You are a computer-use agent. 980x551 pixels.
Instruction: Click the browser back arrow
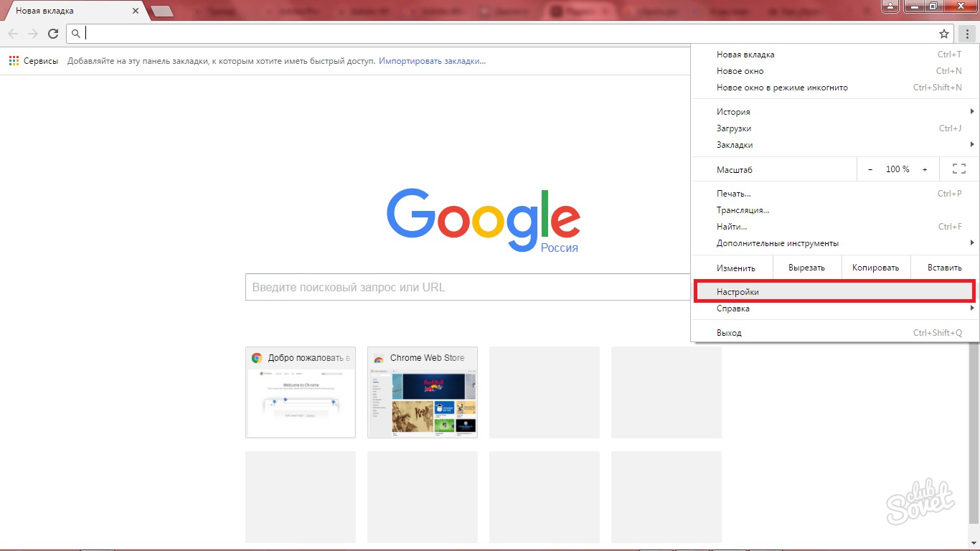click(x=13, y=34)
